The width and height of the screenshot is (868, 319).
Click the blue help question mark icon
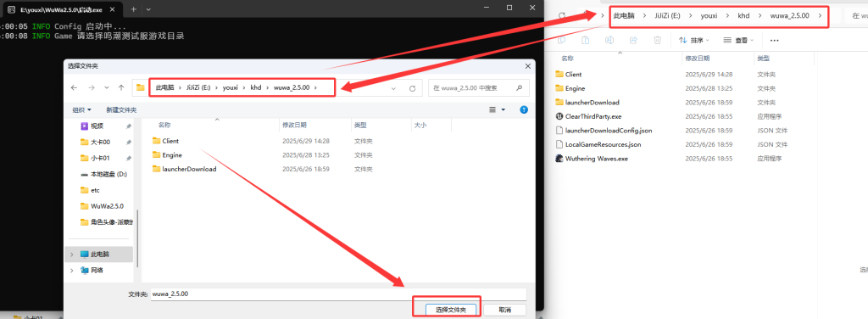[x=524, y=110]
